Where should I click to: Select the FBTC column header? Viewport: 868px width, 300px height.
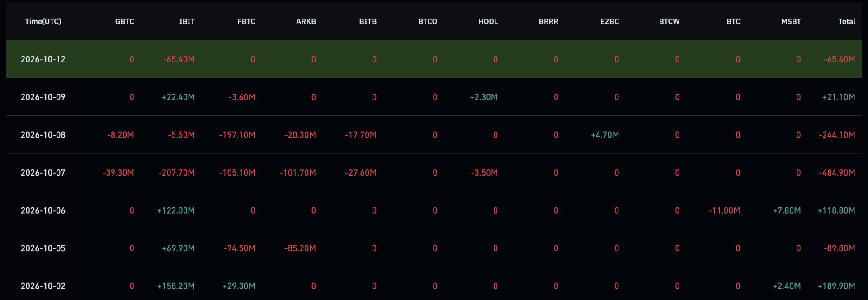246,21
